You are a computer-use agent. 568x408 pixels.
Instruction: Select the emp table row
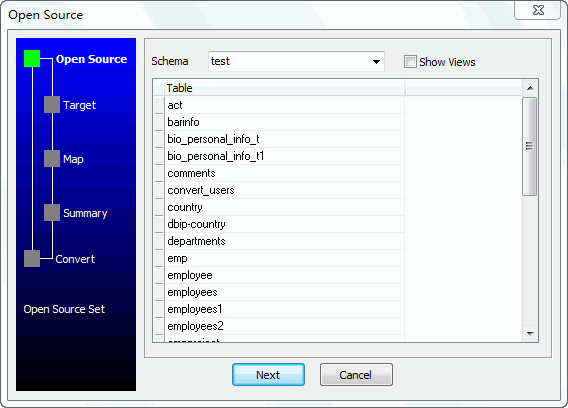pos(284,258)
